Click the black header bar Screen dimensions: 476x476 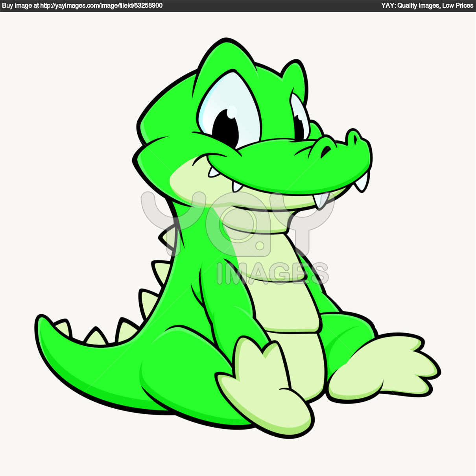(x=238, y=6)
